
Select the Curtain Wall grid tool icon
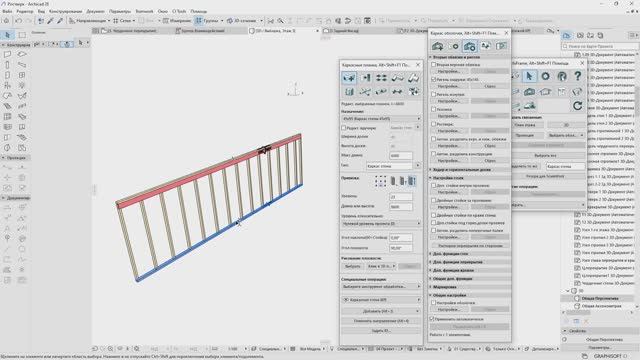click(7, 117)
